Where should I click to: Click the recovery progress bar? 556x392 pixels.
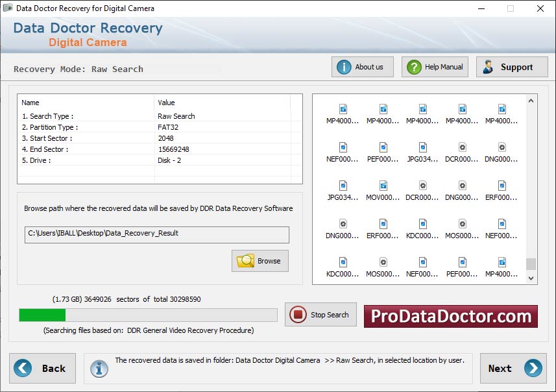click(148, 315)
